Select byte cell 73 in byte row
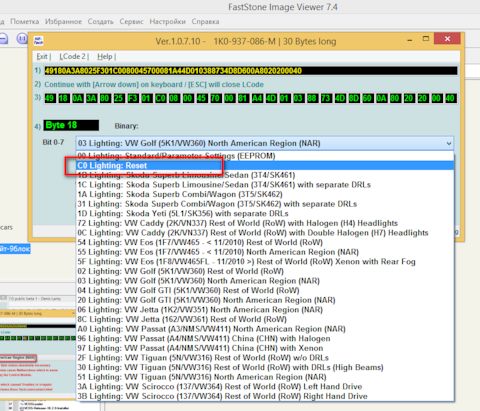The width and height of the screenshot is (480, 411). (326, 98)
